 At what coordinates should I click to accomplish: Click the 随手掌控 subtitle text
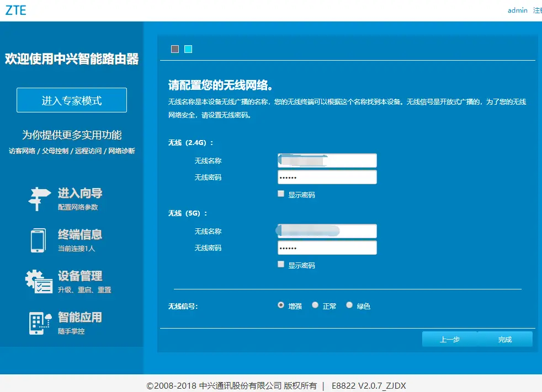[x=71, y=331]
